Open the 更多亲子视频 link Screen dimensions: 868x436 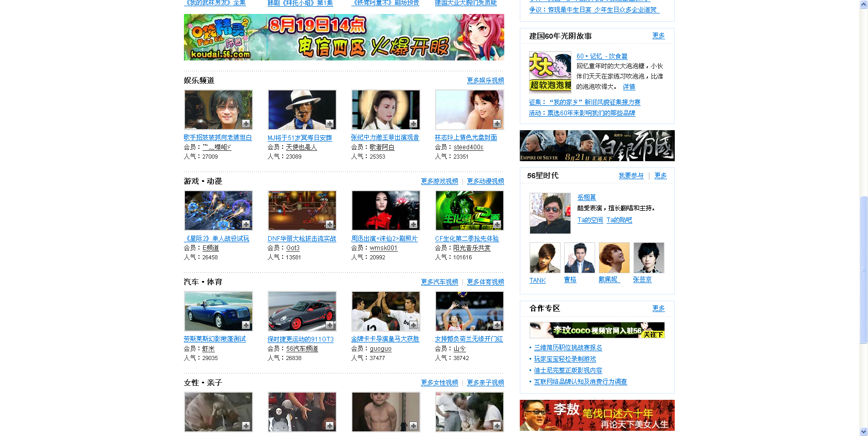[x=486, y=383]
